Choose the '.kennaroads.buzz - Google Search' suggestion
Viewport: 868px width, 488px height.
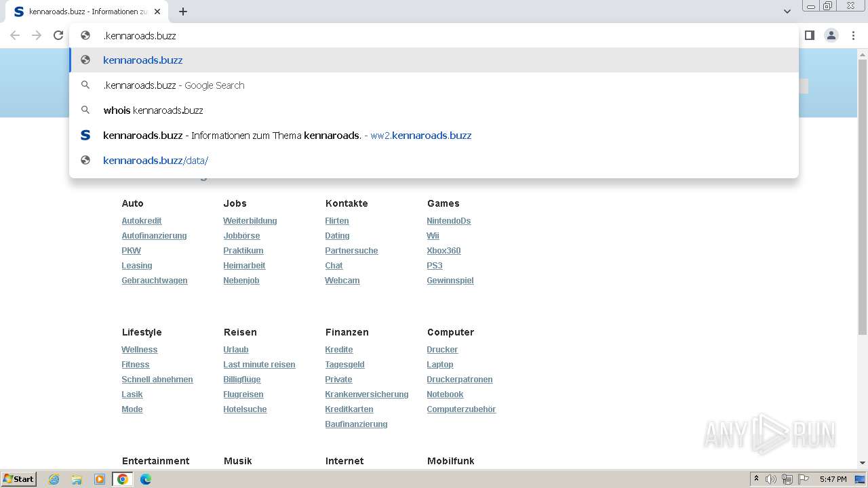coord(434,85)
